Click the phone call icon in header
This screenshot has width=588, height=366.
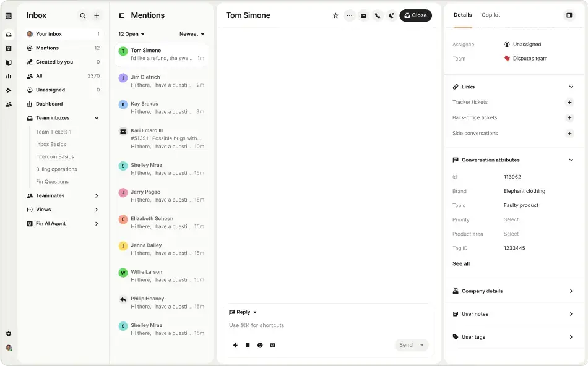(378, 15)
